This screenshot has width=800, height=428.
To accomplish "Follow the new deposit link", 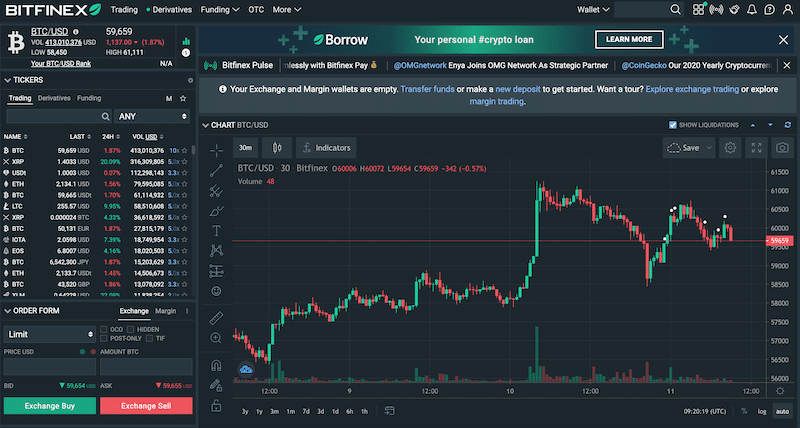I will (518, 89).
